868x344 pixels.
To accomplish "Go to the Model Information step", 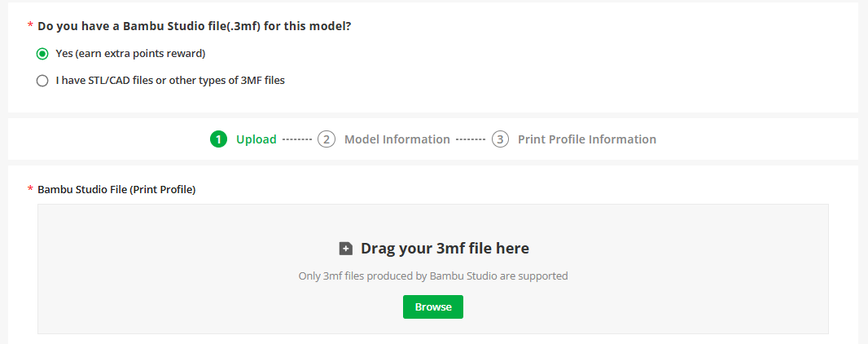I will (397, 139).
